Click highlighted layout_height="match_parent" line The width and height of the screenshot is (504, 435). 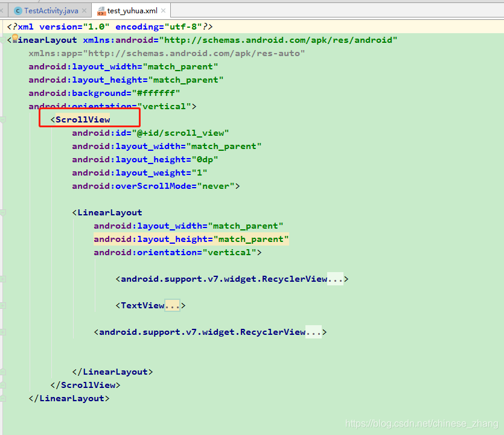click(191, 239)
